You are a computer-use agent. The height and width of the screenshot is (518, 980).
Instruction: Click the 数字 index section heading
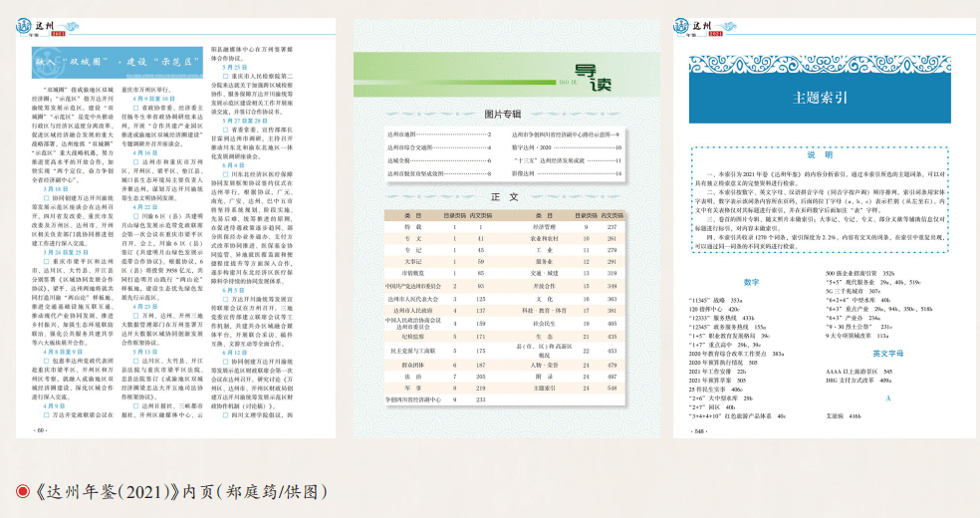coord(750,282)
